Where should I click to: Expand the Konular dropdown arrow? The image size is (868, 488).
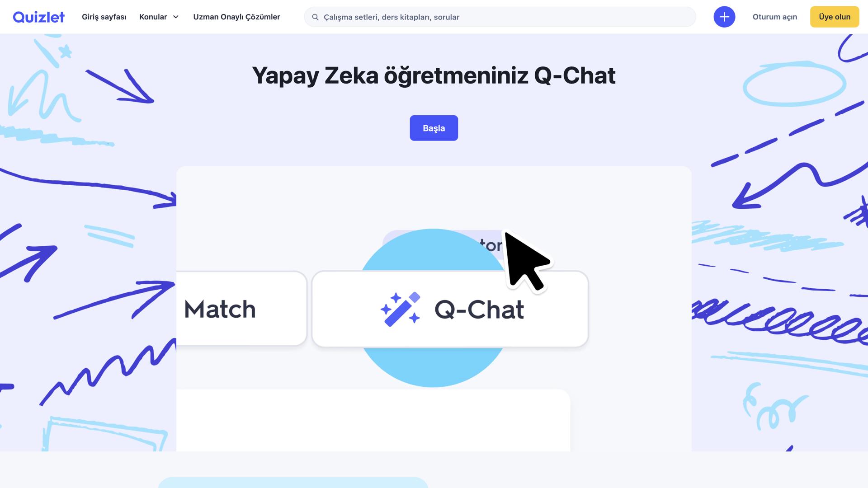[176, 17]
